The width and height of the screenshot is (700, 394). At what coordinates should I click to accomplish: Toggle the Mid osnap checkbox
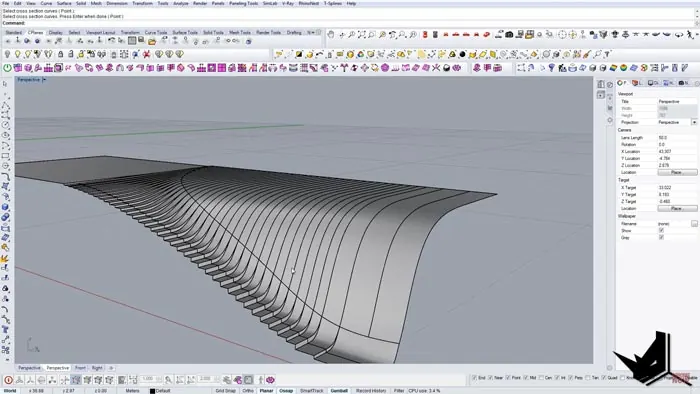pos(525,378)
